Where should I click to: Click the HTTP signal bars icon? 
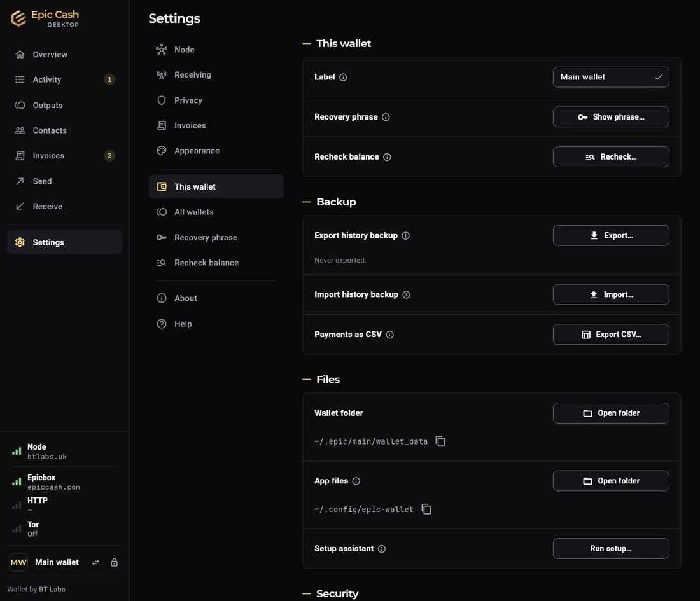click(17, 505)
